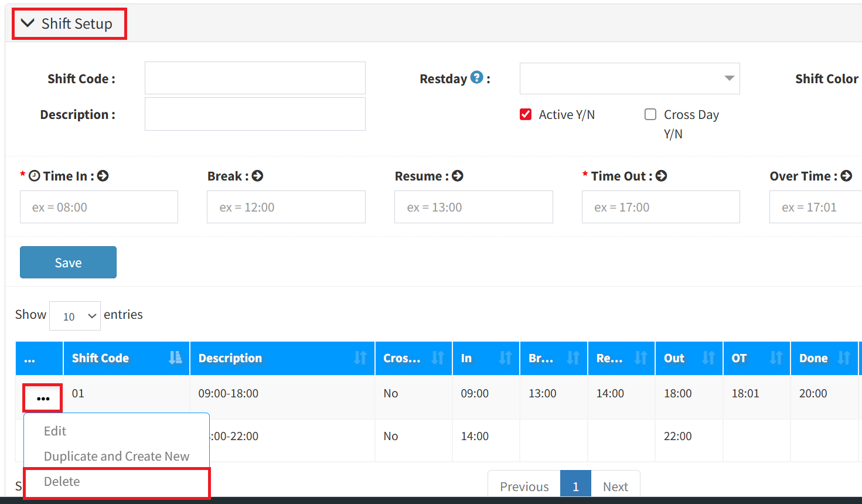The height and width of the screenshot is (504, 862).
Task: Choose Edit from the row action menu
Action: click(55, 431)
